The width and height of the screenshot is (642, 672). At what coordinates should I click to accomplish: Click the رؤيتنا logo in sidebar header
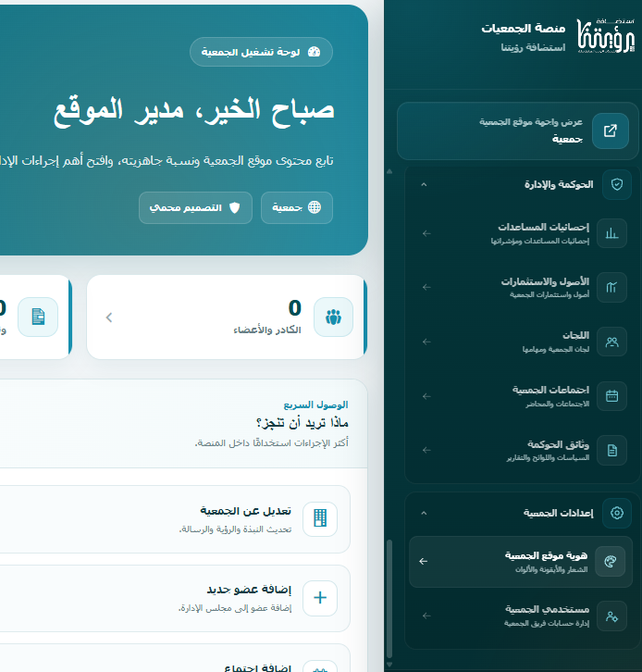[606, 36]
